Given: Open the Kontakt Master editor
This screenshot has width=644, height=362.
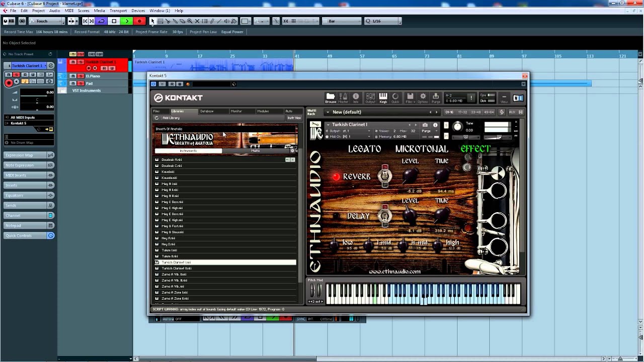Looking at the screenshot, I should (343, 98).
